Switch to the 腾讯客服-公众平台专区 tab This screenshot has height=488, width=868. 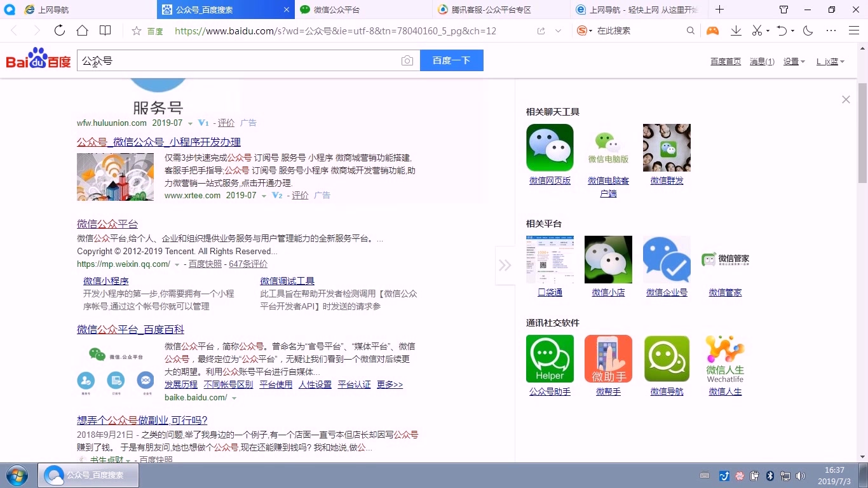(x=502, y=10)
